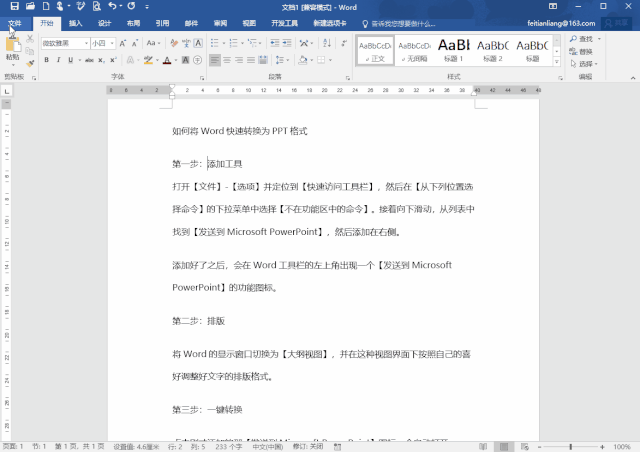Open the File tab
This screenshot has width=640, height=452.
pyautogui.click(x=15, y=23)
